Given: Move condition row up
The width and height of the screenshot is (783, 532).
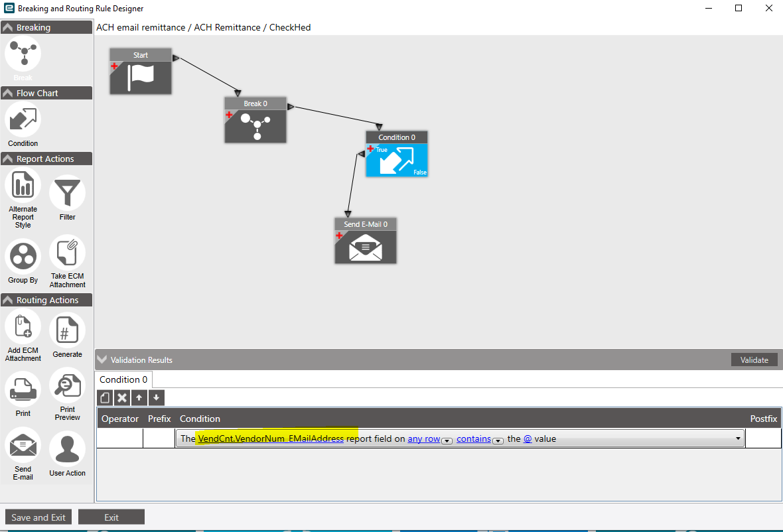Looking at the screenshot, I should 139,398.
